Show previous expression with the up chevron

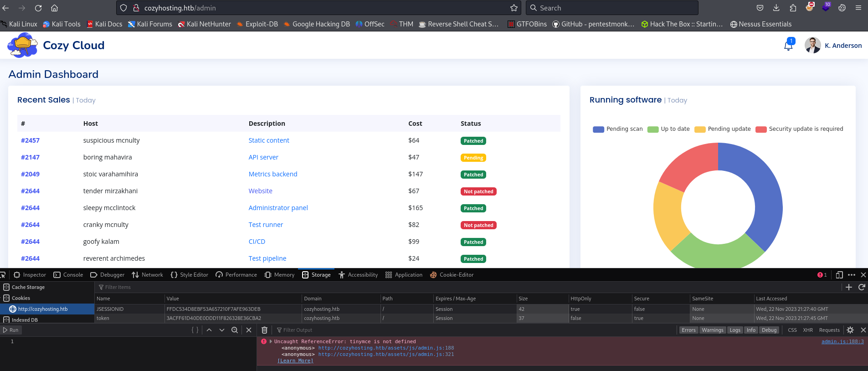(209, 330)
